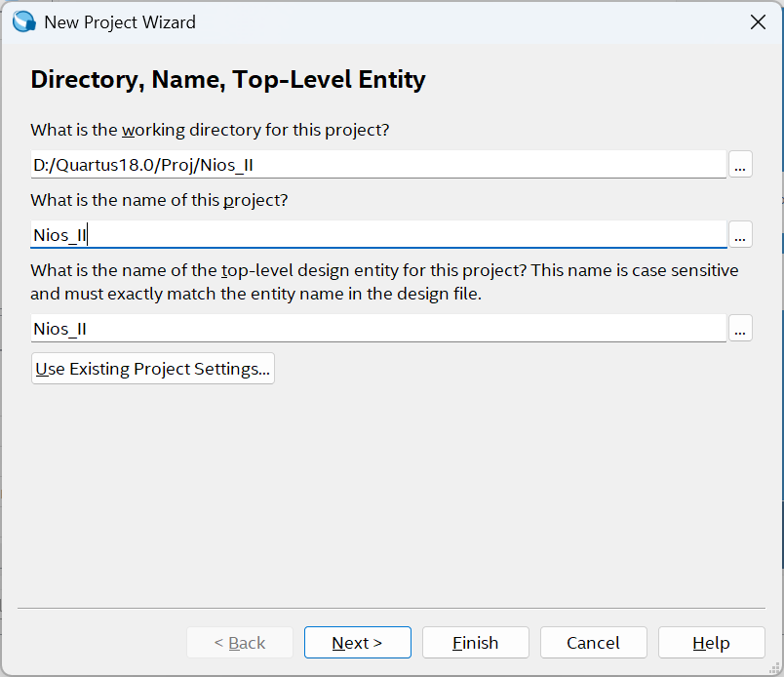Screen dimensions: 784x677
Task: Click the working directory input field
Action: pyautogui.click(x=378, y=164)
